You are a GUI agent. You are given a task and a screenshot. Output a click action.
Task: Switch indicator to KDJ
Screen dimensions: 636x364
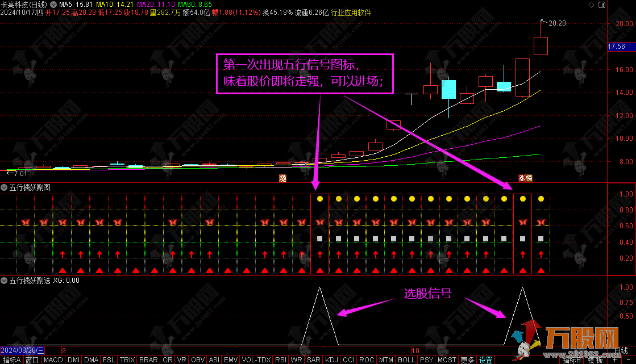pyautogui.click(x=331, y=360)
